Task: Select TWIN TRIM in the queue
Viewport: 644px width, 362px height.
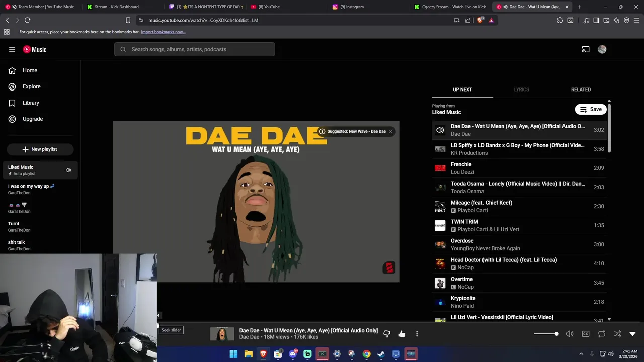Action: (519, 225)
